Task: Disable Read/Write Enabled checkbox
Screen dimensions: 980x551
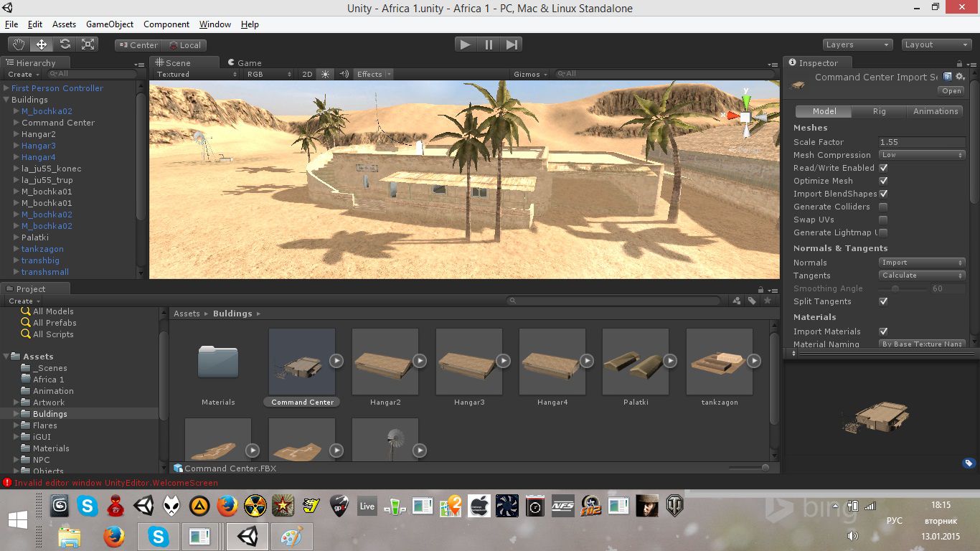Action: coord(883,168)
